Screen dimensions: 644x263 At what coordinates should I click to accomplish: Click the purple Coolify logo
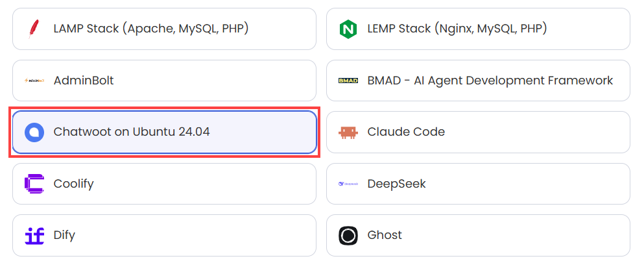click(34, 184)
